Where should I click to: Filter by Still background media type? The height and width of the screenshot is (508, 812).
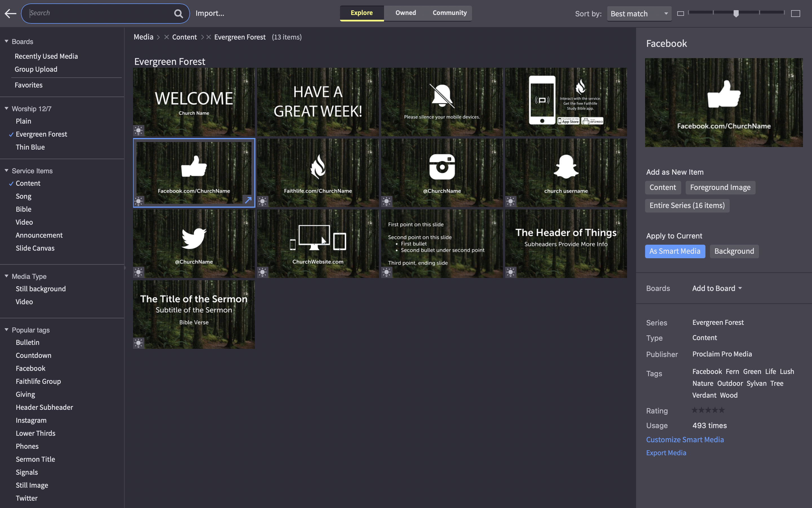click(x=41, y=289)
